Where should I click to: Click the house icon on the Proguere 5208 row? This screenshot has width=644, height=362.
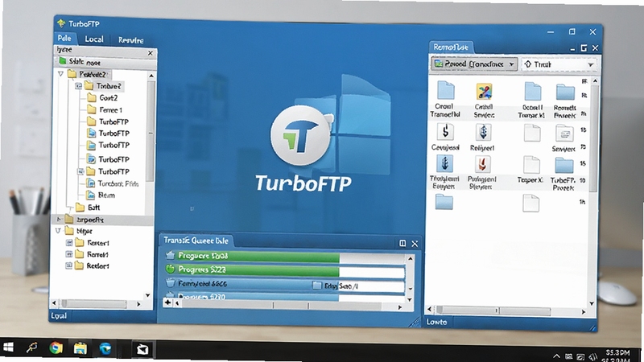(170, 255)
